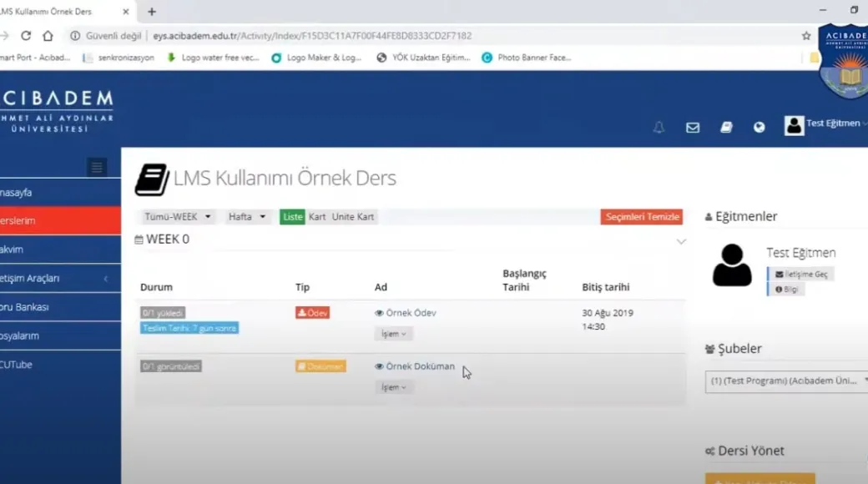This screenshot has width=868, height=484.
Task: Click Test Eğitmen instructor profile picture
Action: click(x=732, y=265)
